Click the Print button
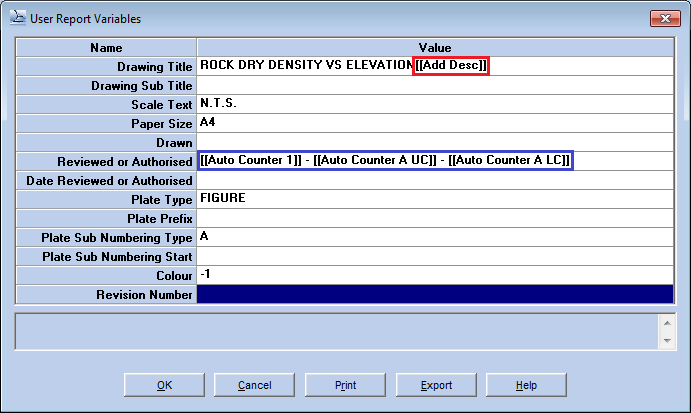The height and width of the screenshot is (413, 691). coord(345,385)
